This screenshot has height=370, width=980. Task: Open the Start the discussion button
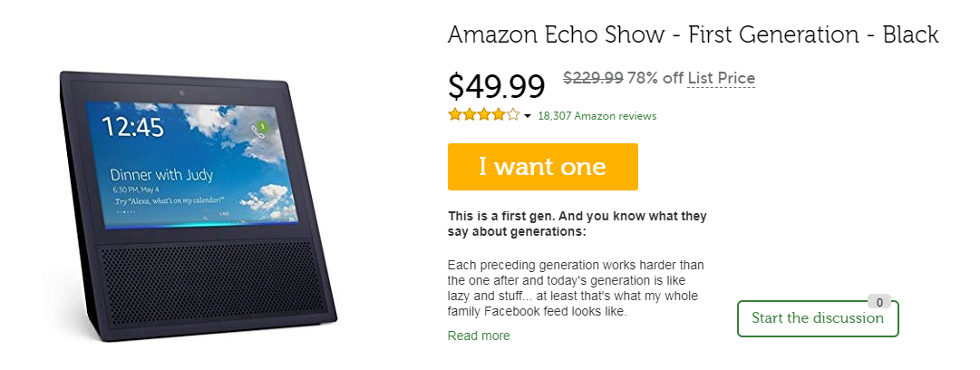click(818, 318)
